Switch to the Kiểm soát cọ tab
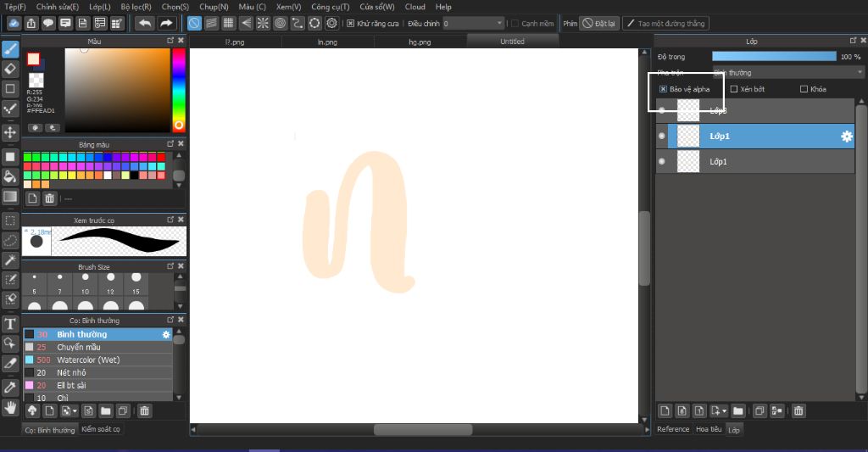 click(x=100, y=429)
